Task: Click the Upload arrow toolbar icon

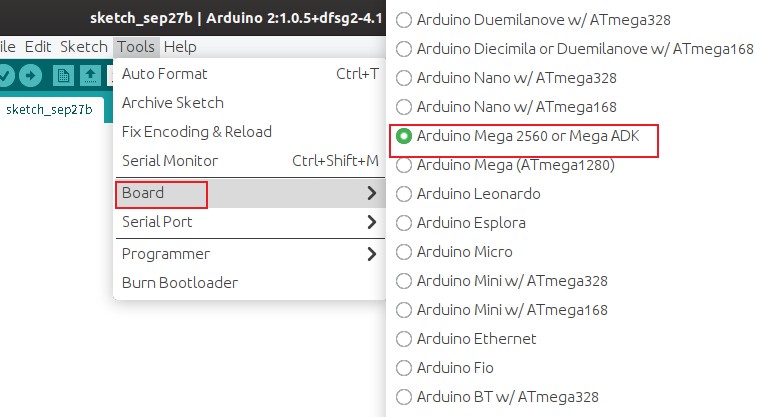Action: pyautogui.click(x=31, y=75)
